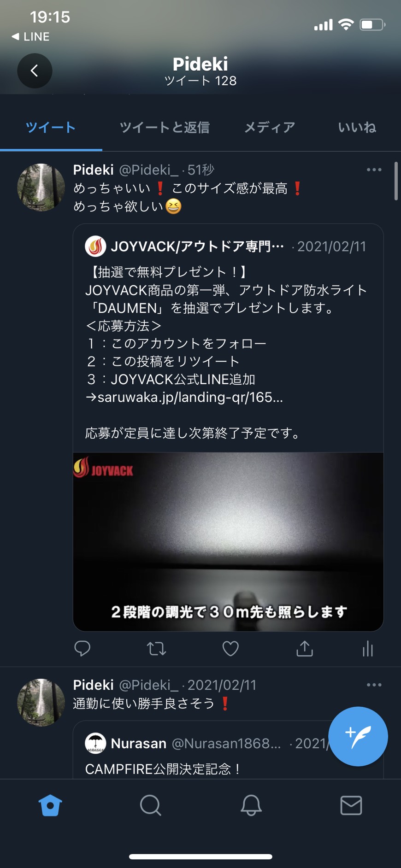Tap the back arrow button

pos(35,71)
